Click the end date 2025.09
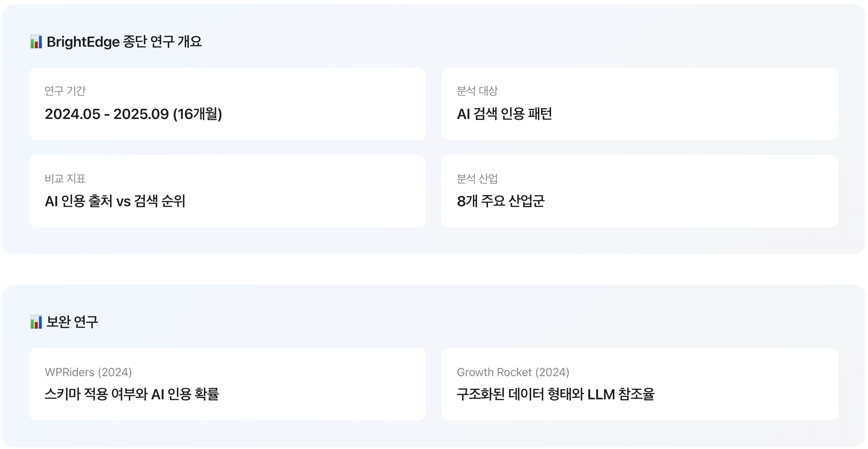This screenshot has height=449, width=868. coord(141,114)
